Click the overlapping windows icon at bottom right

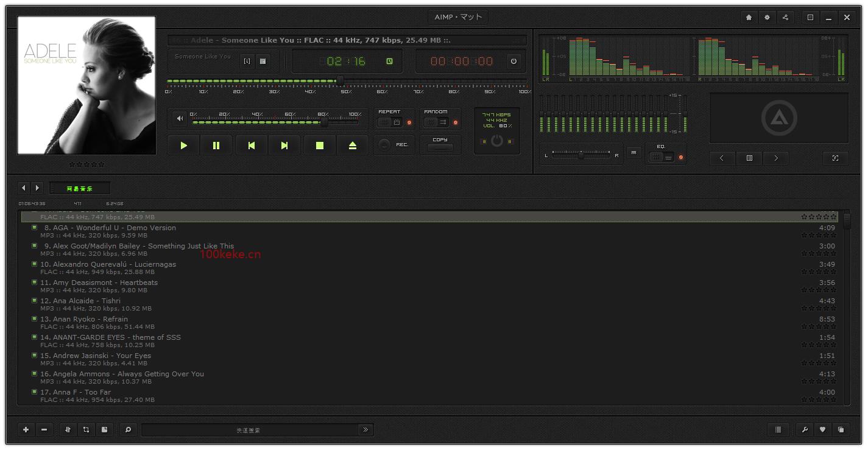[841, 430]
